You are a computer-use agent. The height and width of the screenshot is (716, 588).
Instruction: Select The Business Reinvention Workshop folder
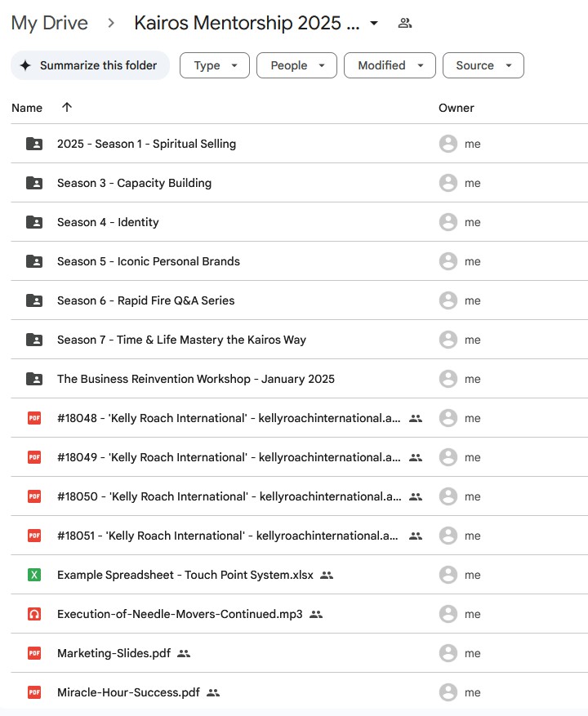(x=196, y=379)
